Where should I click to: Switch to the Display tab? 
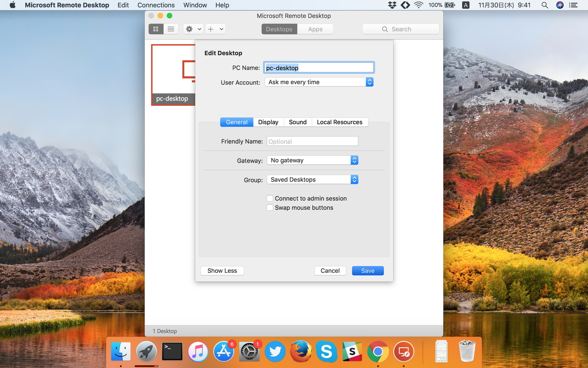(268, 122)
